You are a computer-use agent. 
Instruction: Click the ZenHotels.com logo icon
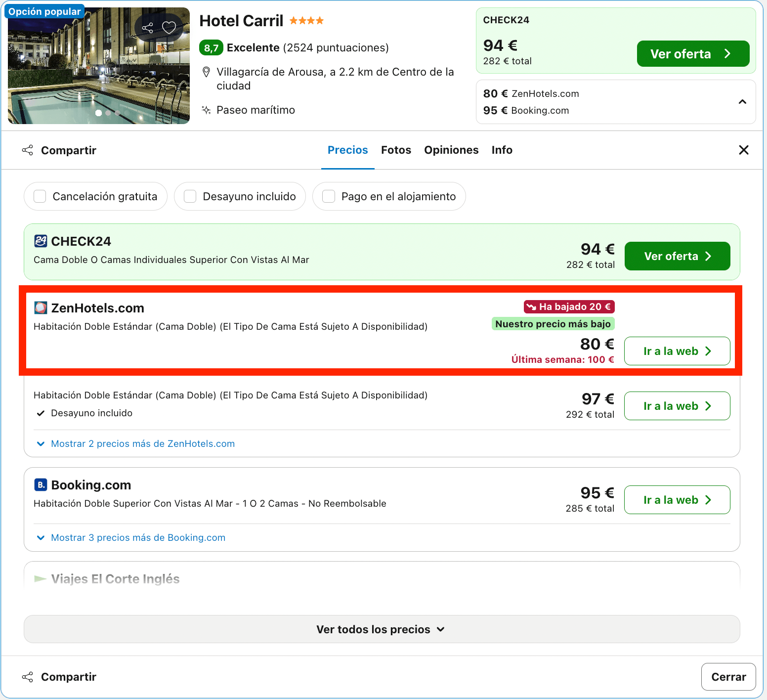coord(41,308)
